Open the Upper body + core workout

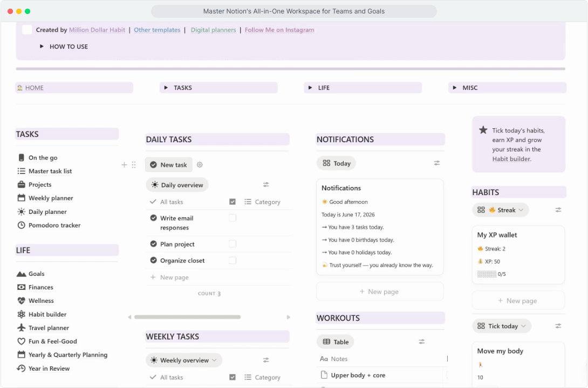(358, 375)
